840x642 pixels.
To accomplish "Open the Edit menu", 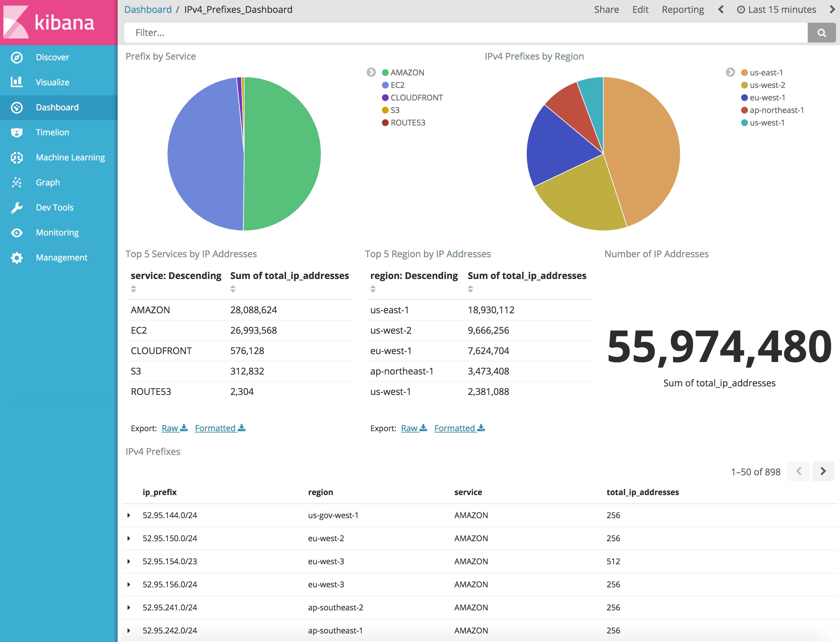I will (640, 10).
